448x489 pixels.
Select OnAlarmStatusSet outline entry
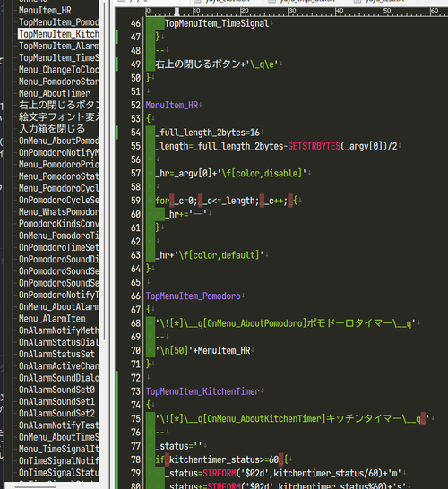[x=56, y=354]
